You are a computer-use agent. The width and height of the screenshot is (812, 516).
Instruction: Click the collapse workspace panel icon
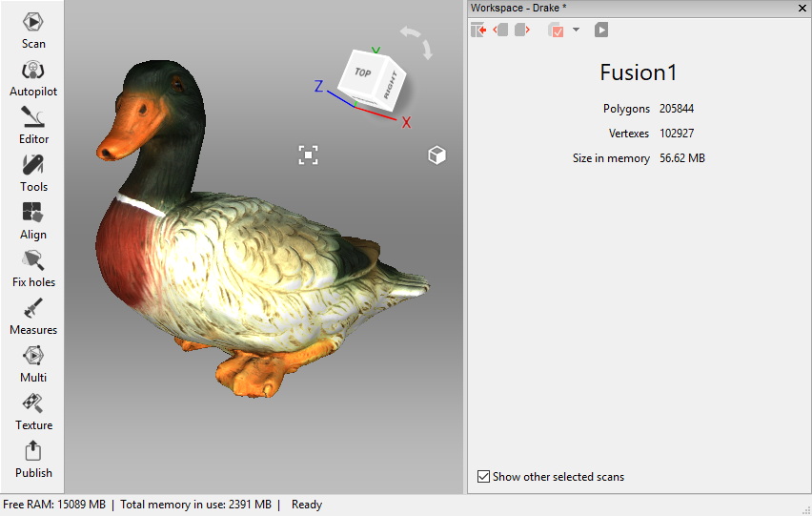(x=478, y=31)
